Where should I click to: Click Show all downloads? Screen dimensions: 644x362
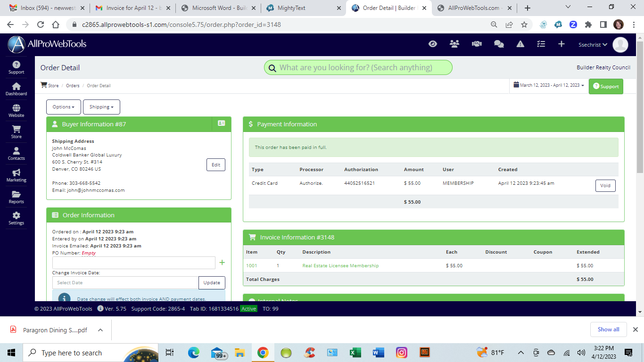click(x=609, y=329)
